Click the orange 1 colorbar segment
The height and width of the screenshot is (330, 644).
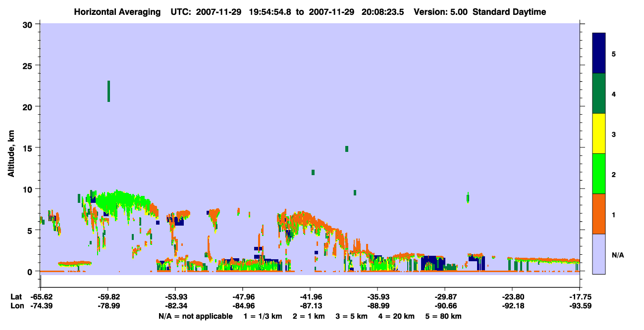(599, 214)
